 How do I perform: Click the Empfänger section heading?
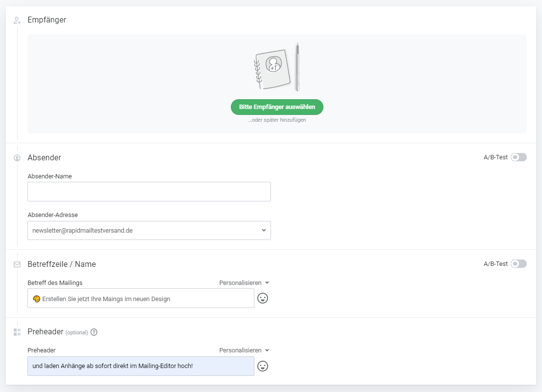pyautogui.click(x=47, y=20)
